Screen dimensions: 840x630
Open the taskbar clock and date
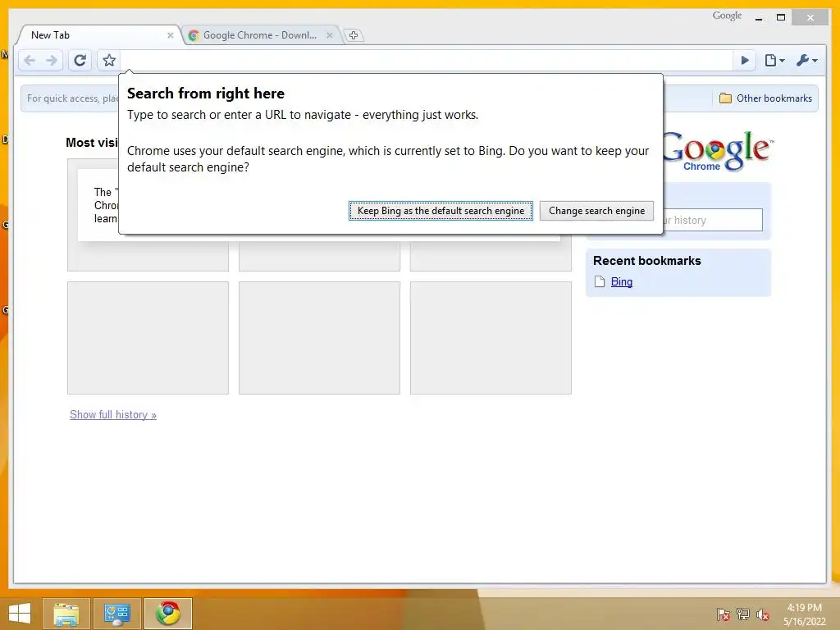pyautogui.click(x=804, y=614)
